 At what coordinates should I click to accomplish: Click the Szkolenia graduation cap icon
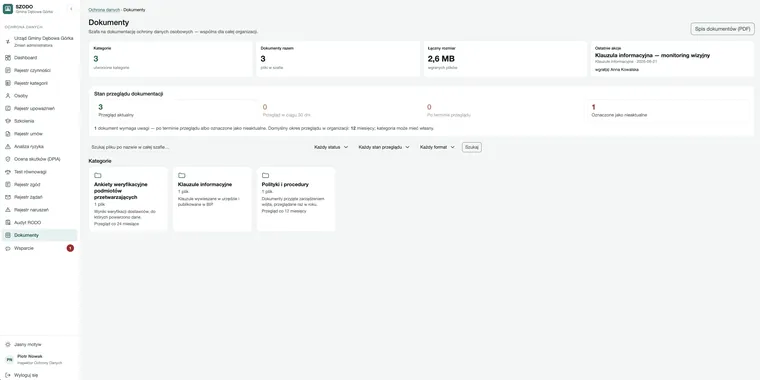point(8,121)
